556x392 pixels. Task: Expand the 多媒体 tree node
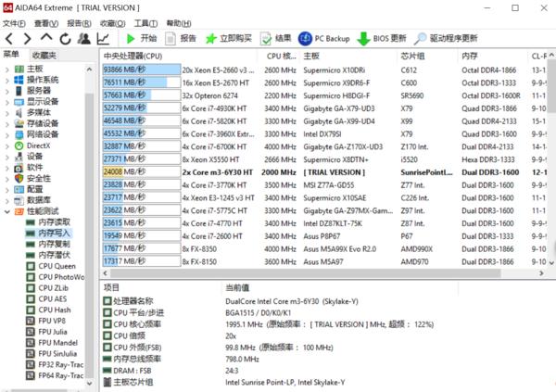(7, 113)
